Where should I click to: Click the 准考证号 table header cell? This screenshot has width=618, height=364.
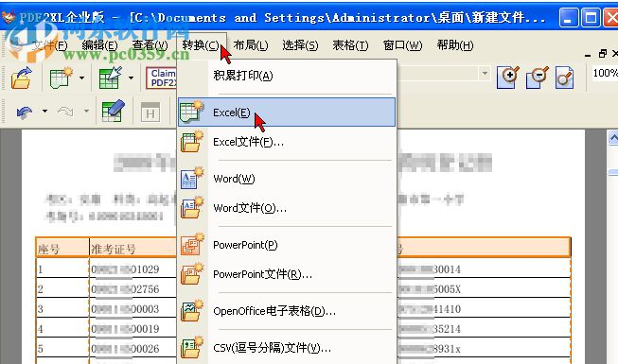133,249
